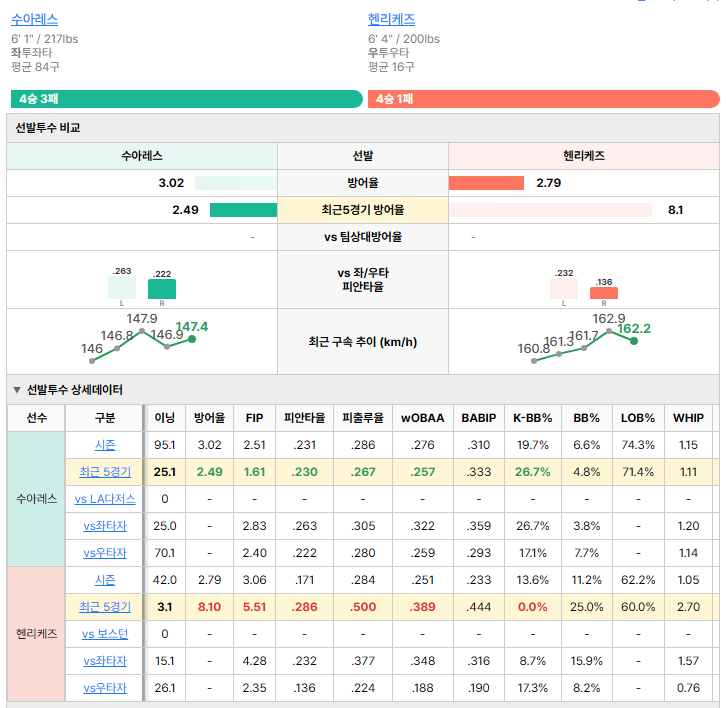Click the green 4승 3패 record bar
This screenshot has width=726, height=708.
coord(187,99)
